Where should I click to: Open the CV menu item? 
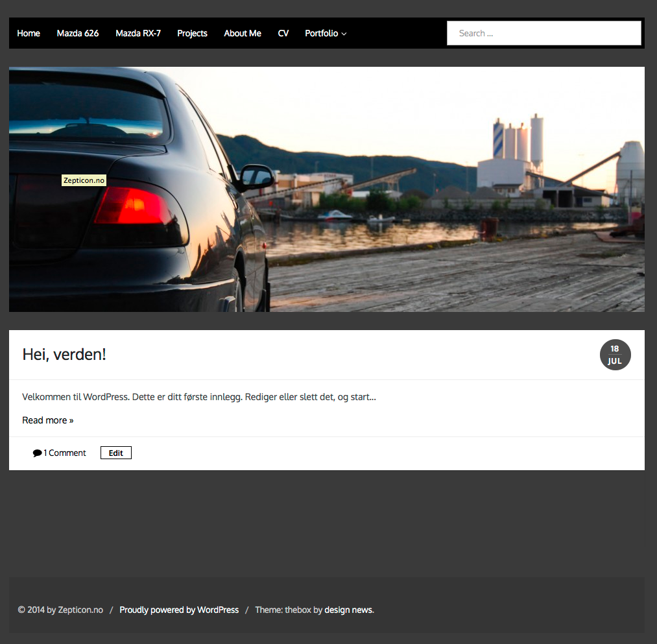(x=283, y=33)
